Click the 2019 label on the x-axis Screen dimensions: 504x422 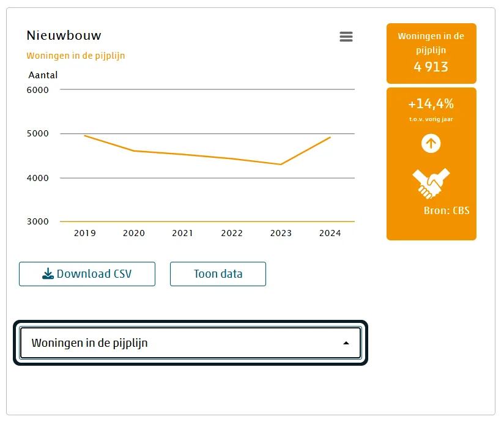pos(85,233)
